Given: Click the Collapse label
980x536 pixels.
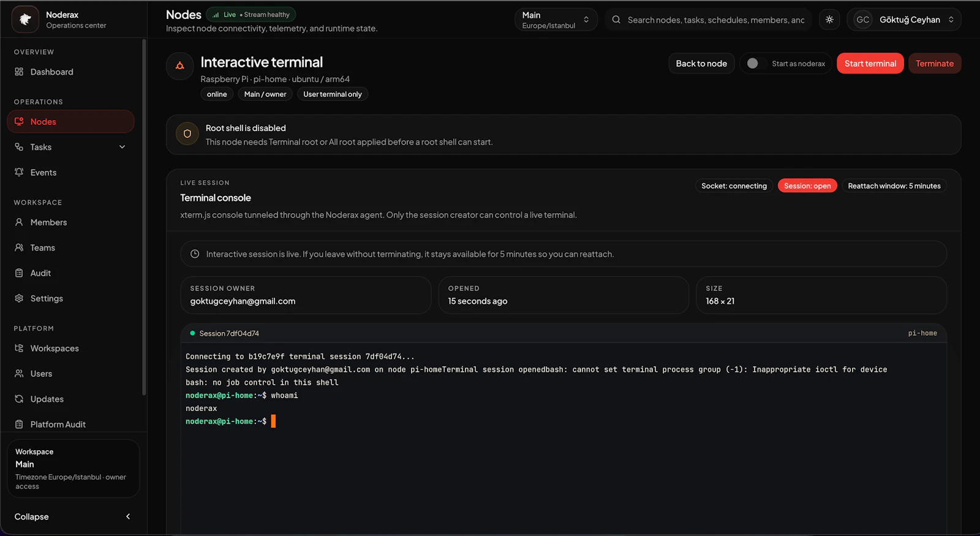Looking at the screenshot, I should point(31,517).
